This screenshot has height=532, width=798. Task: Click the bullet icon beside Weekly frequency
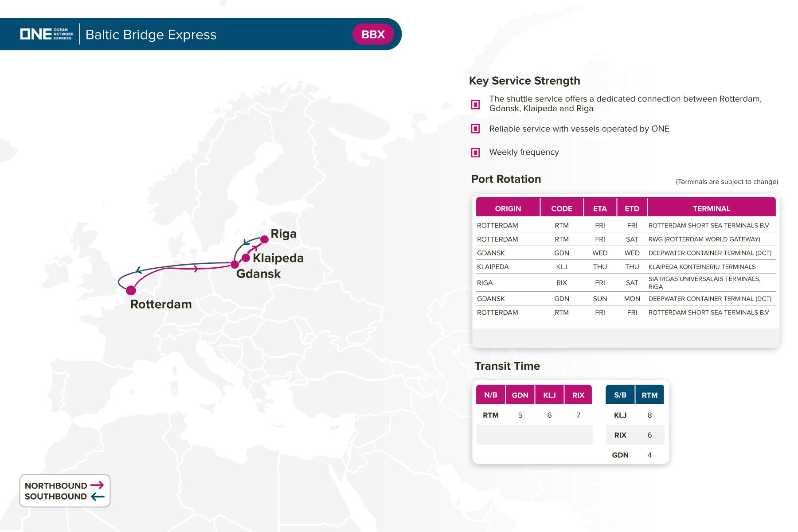(x=475, y=153)
